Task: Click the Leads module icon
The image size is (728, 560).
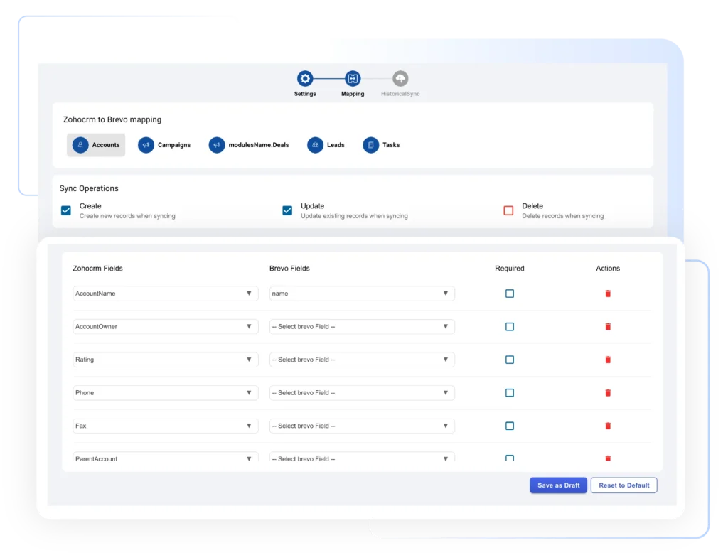Action: 315,145
